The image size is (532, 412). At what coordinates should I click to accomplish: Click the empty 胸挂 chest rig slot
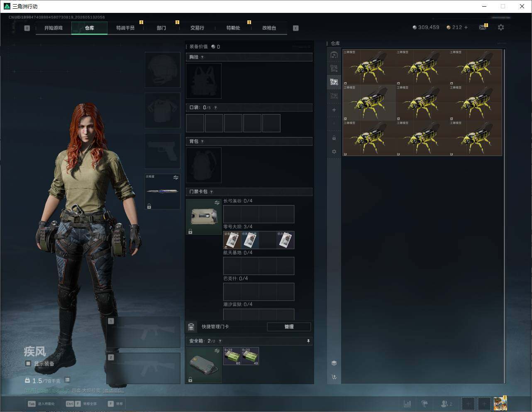tap(204, 81)
